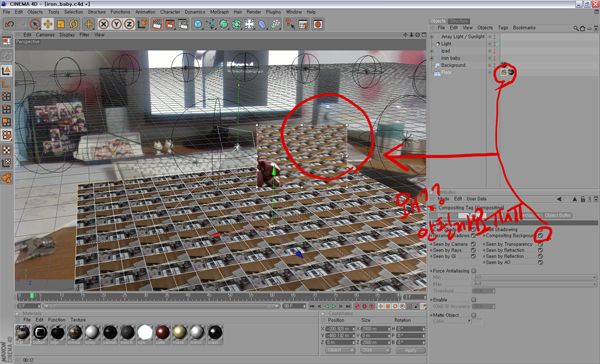Switch to the Structure tab
600x364 pixels.
458,21
